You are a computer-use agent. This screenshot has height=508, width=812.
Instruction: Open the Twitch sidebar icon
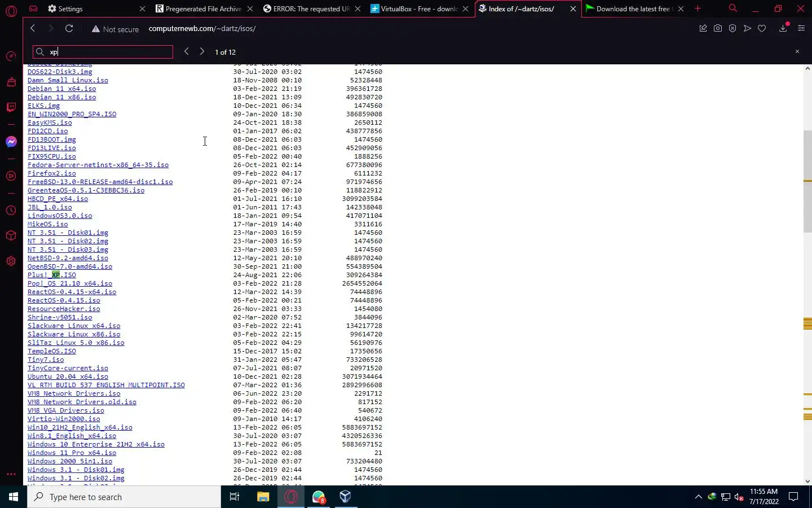point(11,107)
